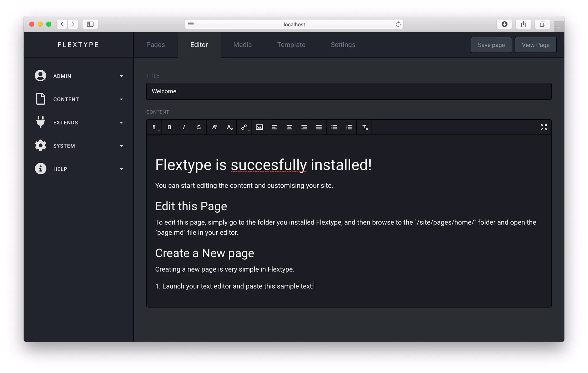The image size is (588, 373).
Task: Enter fullscreen editing mode
Action: [x=544, y=127]
